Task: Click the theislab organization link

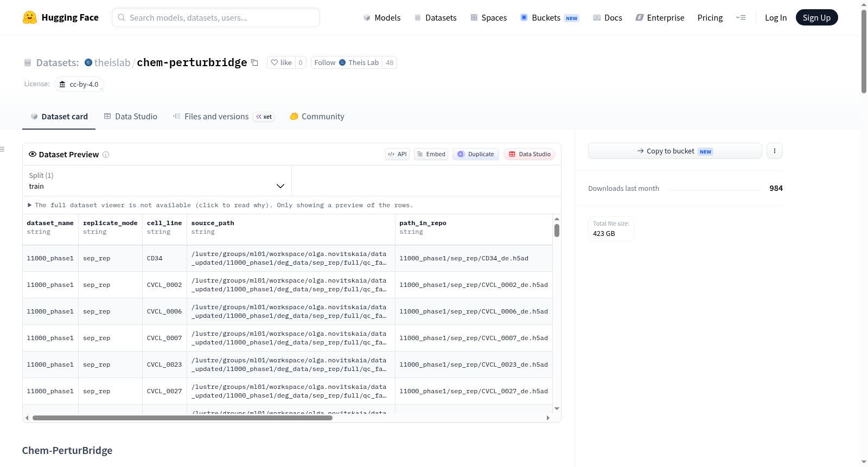Action: pyautogui.click(x=112, y=62)
